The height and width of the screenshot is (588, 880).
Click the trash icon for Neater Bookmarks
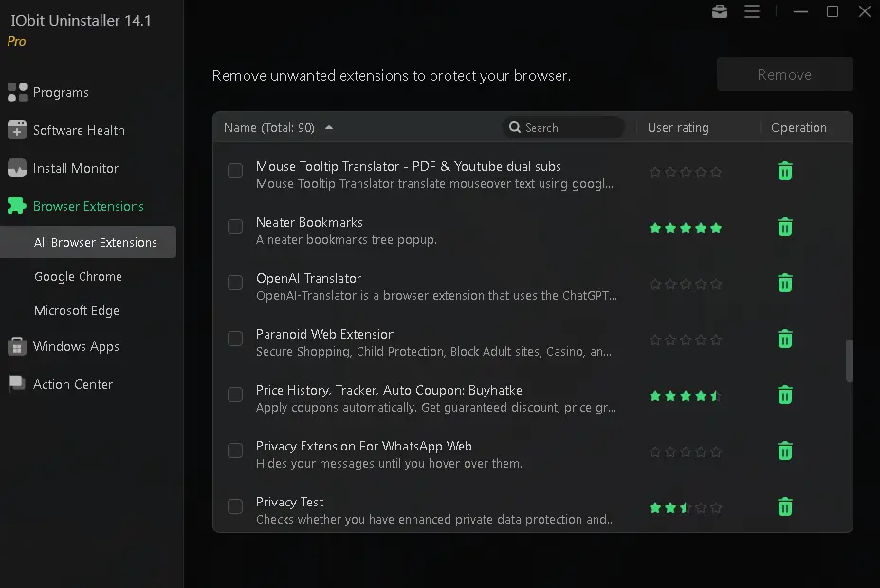[784, 227]
